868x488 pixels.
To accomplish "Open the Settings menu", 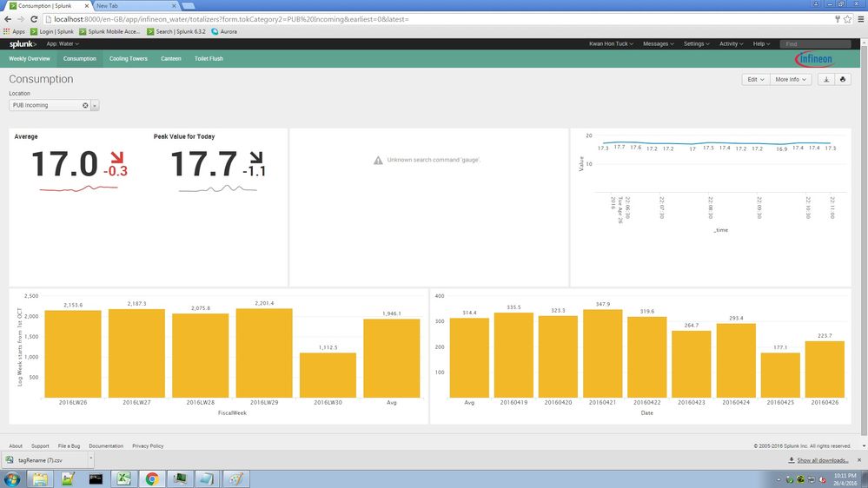I will point(697,43).
